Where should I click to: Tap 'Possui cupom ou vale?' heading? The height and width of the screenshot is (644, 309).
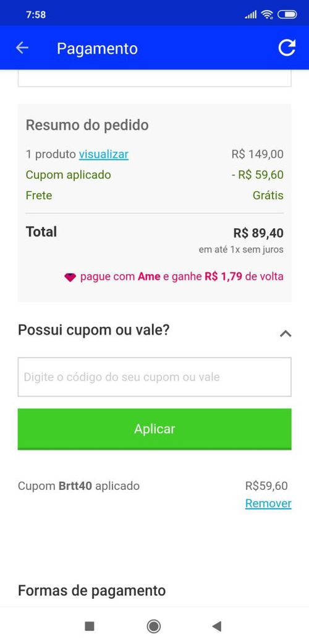click(93, 330)
